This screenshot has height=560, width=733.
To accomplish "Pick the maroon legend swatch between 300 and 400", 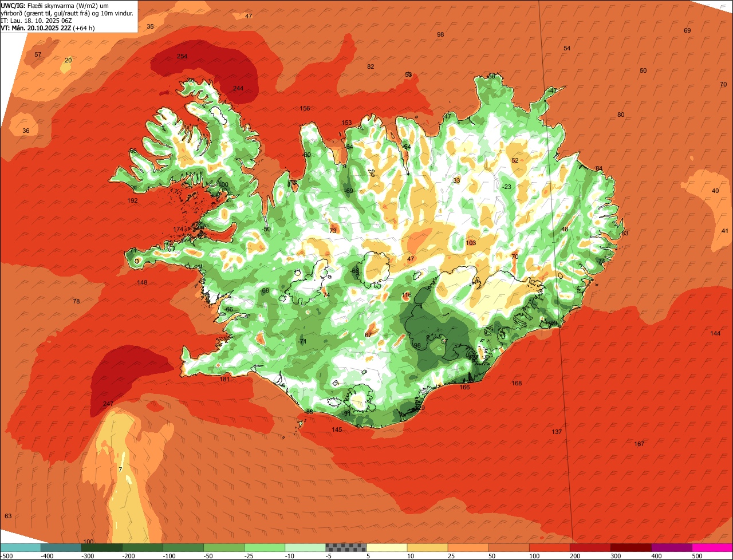I will (631, 547).
